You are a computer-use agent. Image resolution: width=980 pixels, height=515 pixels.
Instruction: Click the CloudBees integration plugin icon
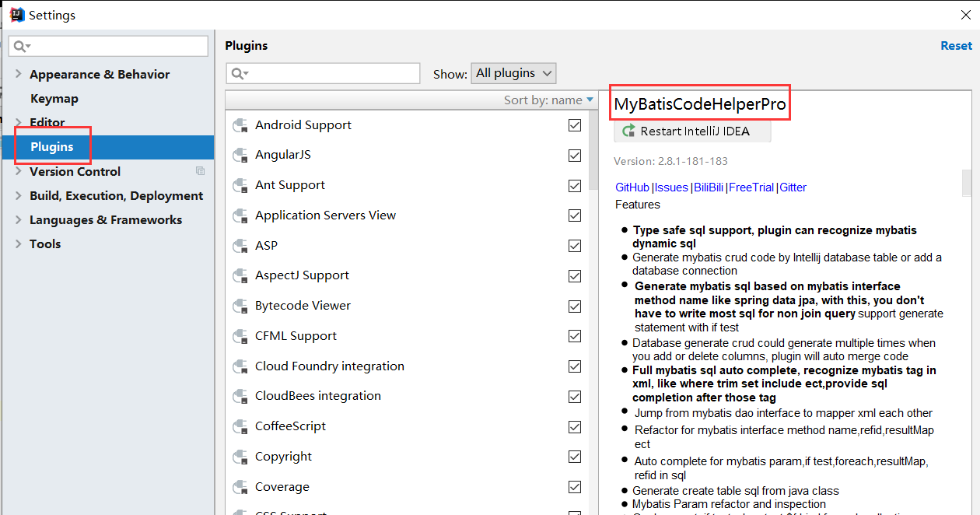click(240, 396)
